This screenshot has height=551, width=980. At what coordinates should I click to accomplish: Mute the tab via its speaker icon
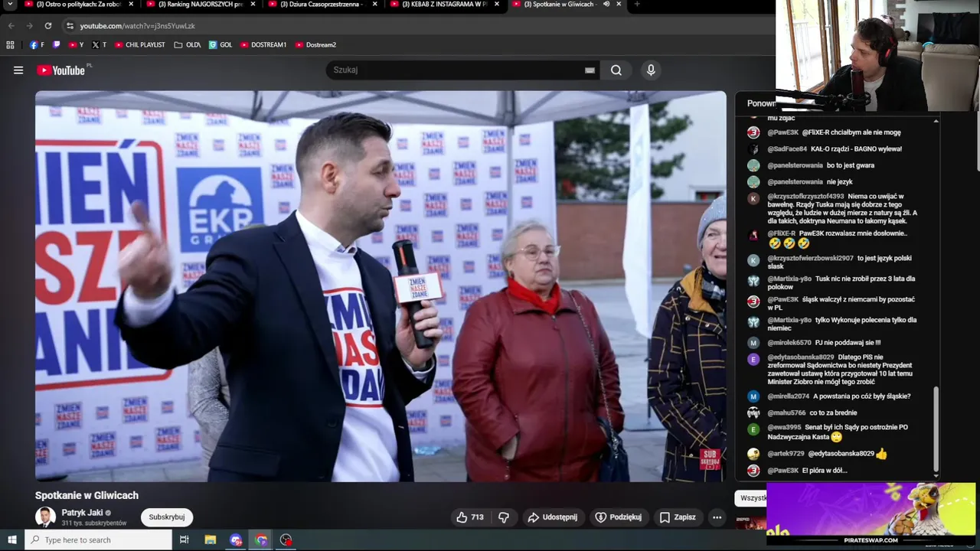click(x=606, y=5)
